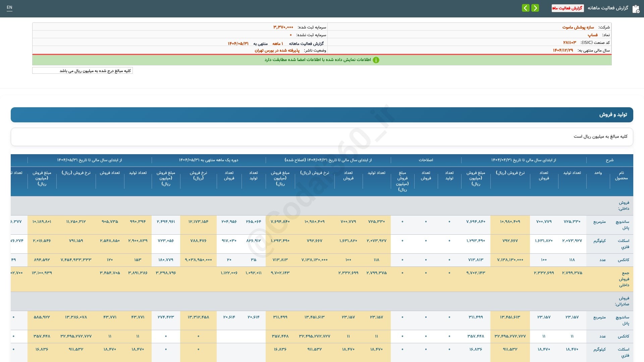Click the شرح column header
644x362 pixels.
coord(609,160)
